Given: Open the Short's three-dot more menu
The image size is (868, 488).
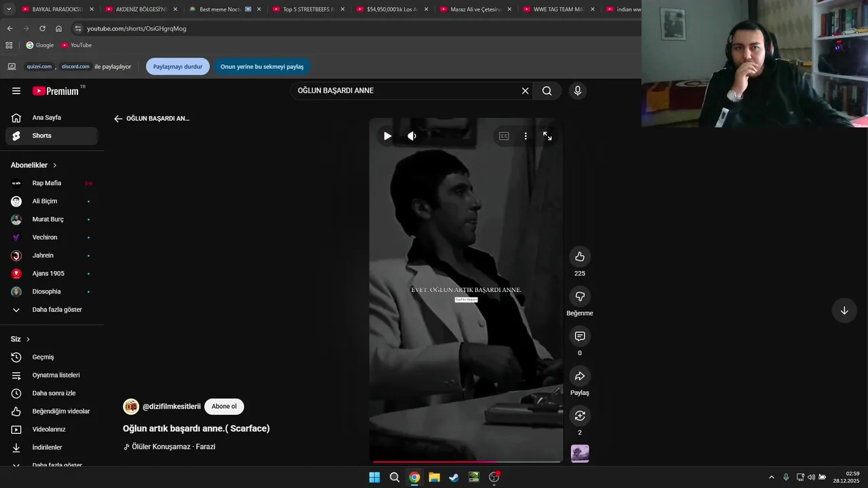Looking at the screenshot, I should click(x=526, y=136).
